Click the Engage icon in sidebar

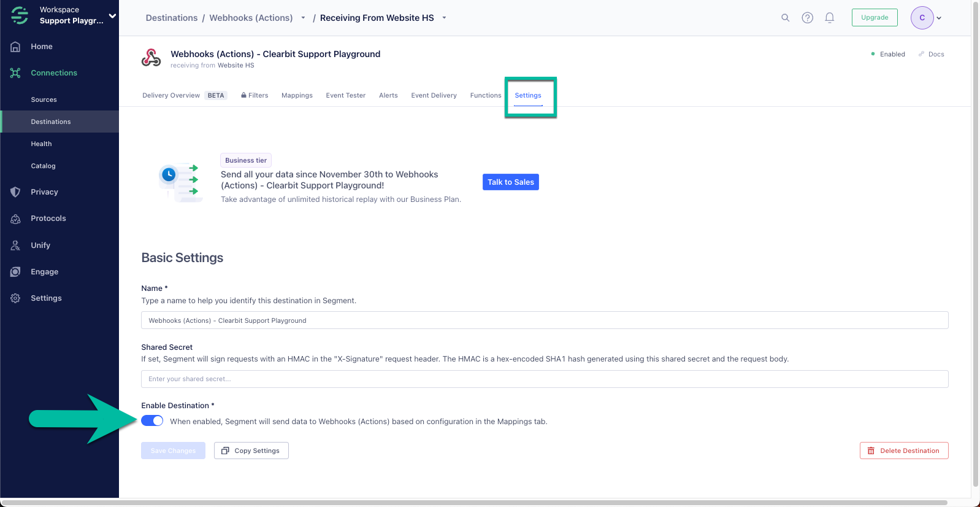[x=15, y=272]
